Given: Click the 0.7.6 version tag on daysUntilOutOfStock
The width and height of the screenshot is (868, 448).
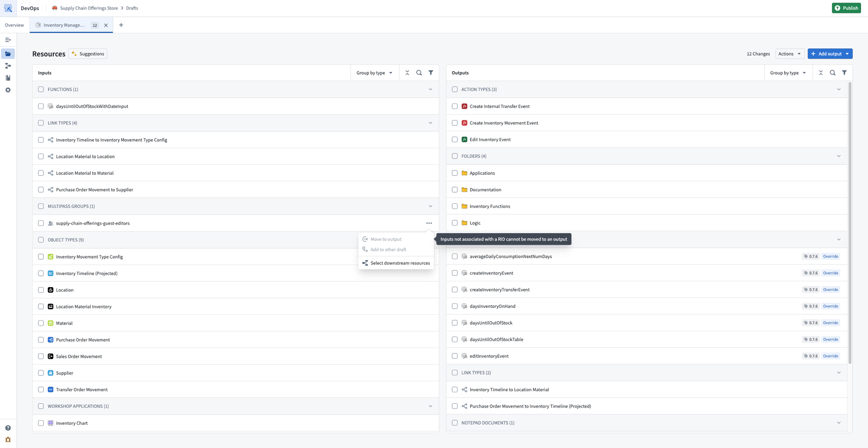Looking at the screenshot, I should coord(810,323).
